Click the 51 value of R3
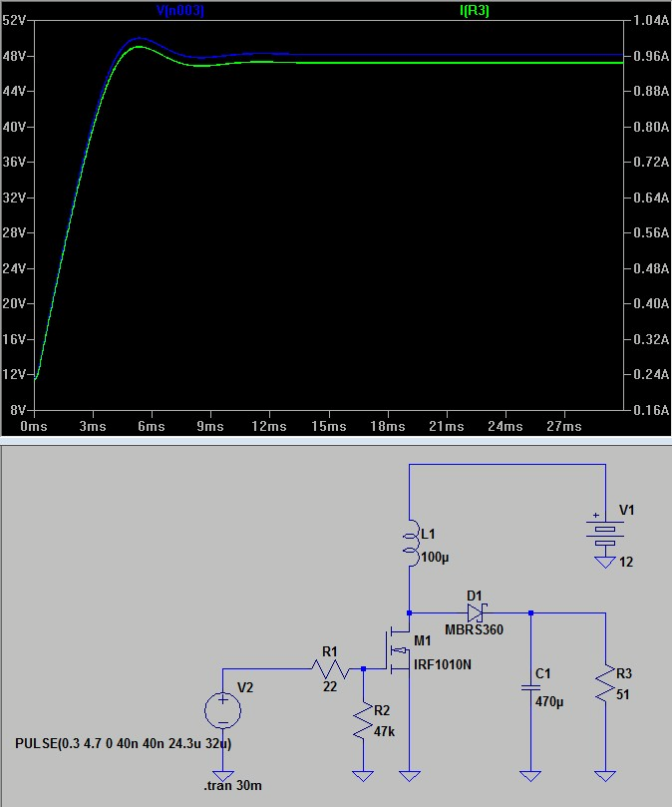Viewport: 672px width, 807px height. (622, 695)
